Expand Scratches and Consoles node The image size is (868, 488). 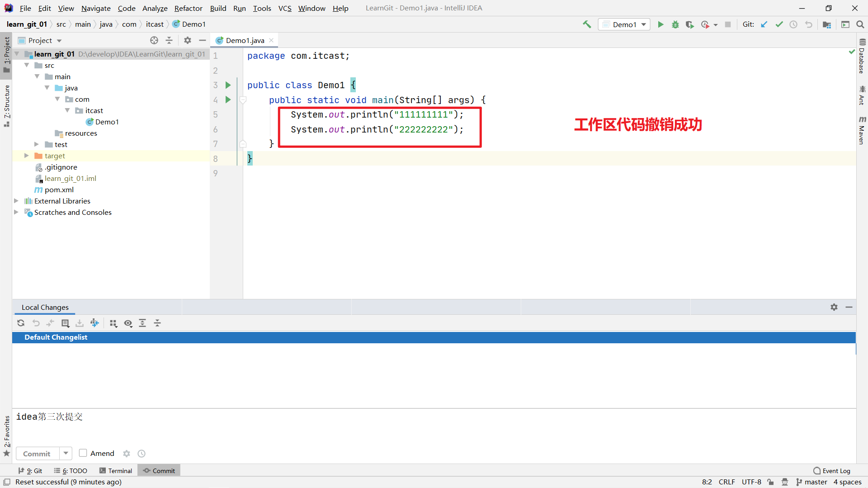pos(16,212)
